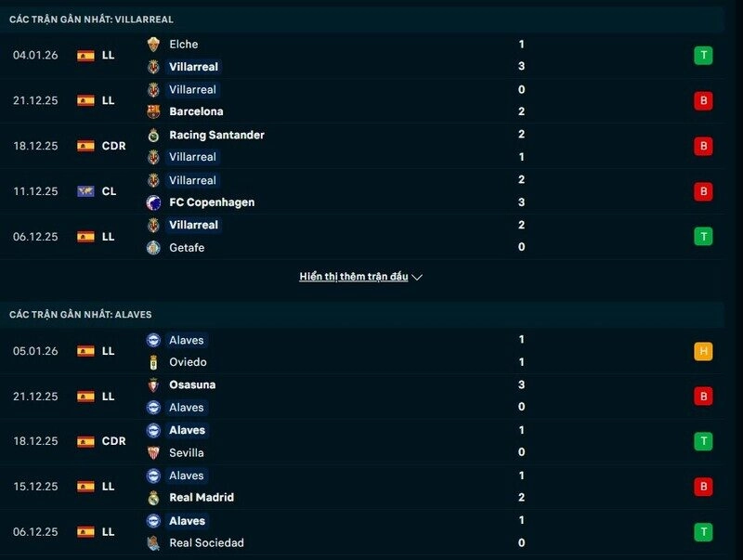
Task: Click red B badge for Barcelona match
Action: click(703, 100)
